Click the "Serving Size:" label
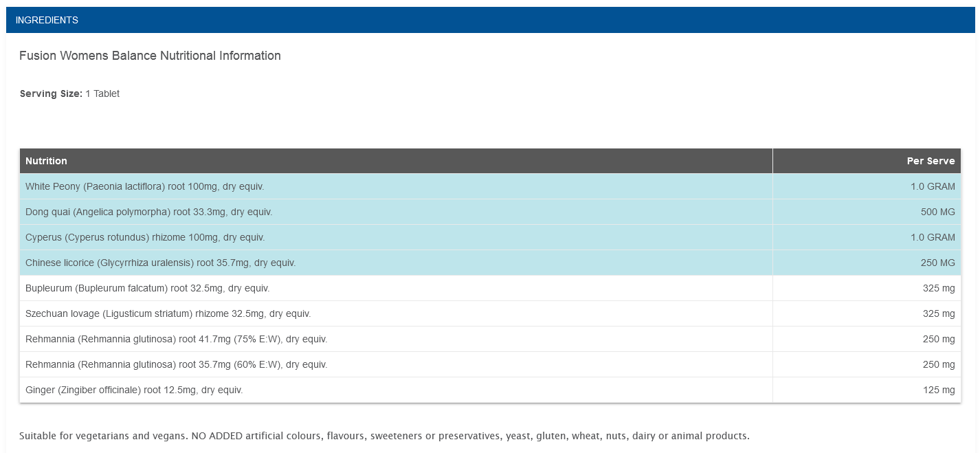The width and height of the screenshot is (980, 453). [x=51, y=93]
